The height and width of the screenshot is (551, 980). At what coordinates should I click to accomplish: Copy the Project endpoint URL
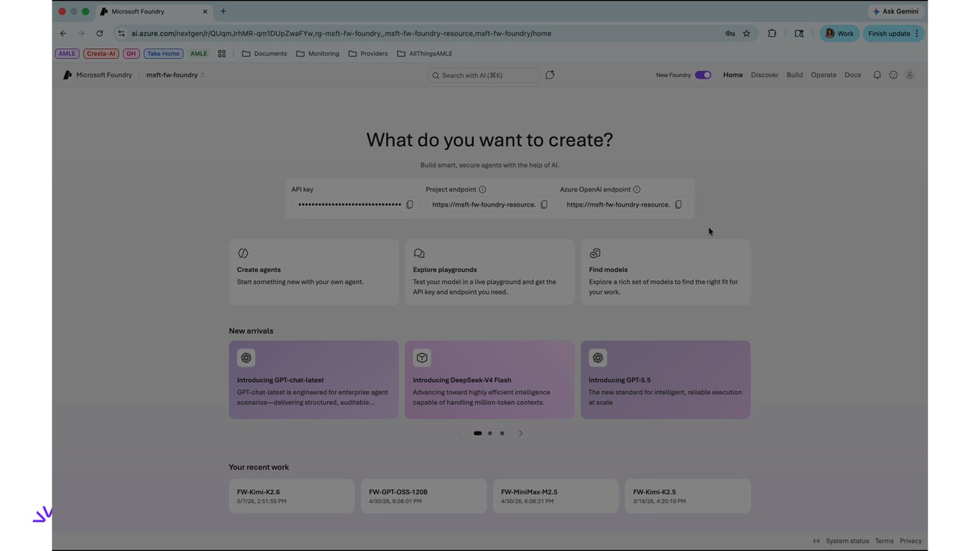(544, 204)
